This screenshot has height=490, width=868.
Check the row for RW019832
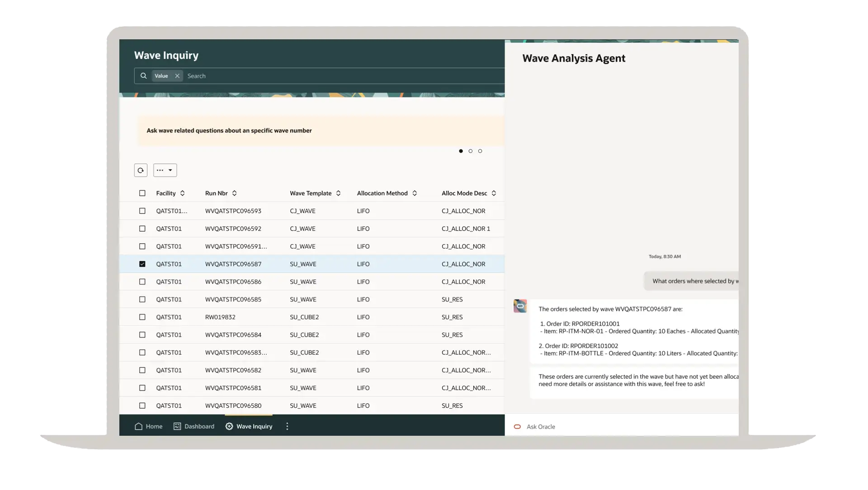[142, 317]
